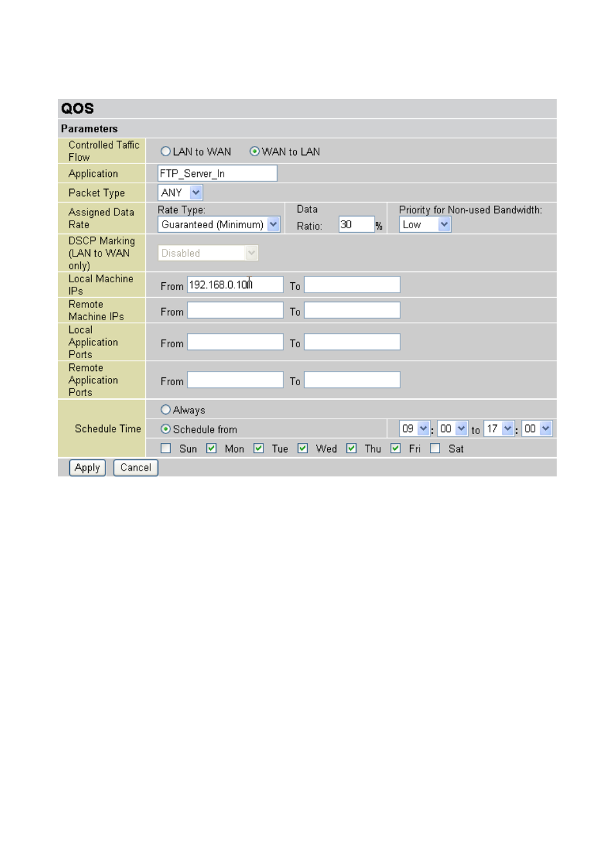Open the start hour 09 dropdown

(x=414, y=429)
